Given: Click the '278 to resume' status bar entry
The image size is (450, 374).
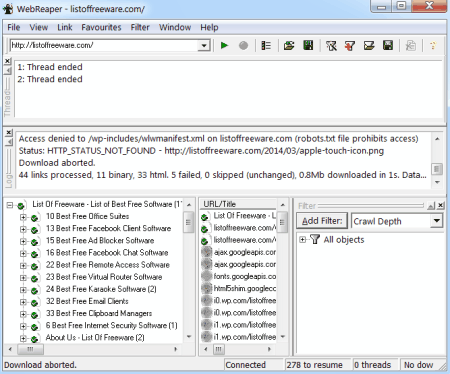Looking at the screenshot, I should pyautogui.click(x=315, y=365).
